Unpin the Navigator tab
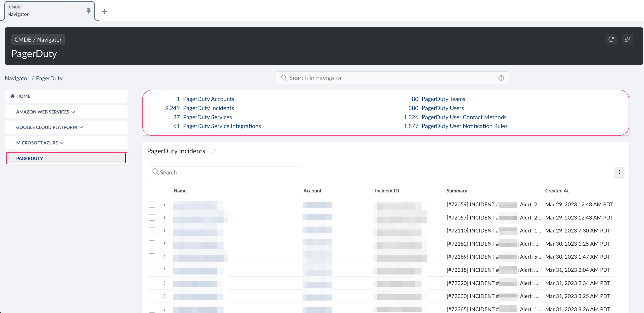 click(x=88, y=11)
